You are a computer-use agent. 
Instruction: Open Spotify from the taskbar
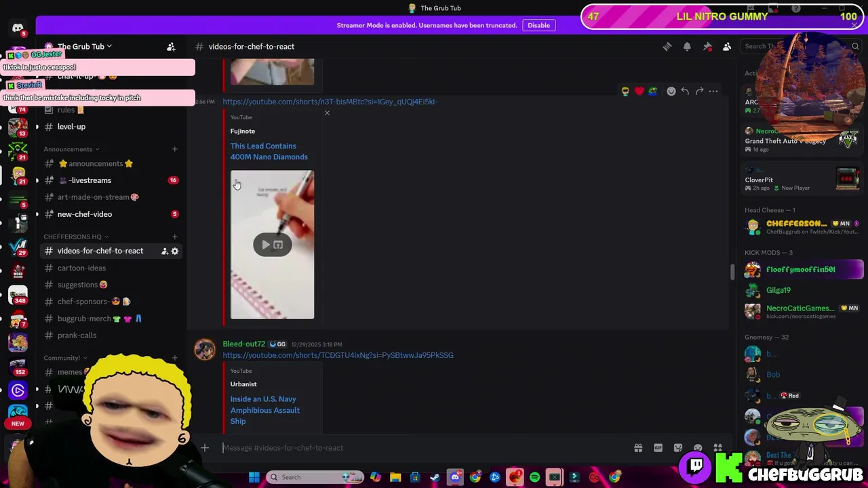point(535,477)
